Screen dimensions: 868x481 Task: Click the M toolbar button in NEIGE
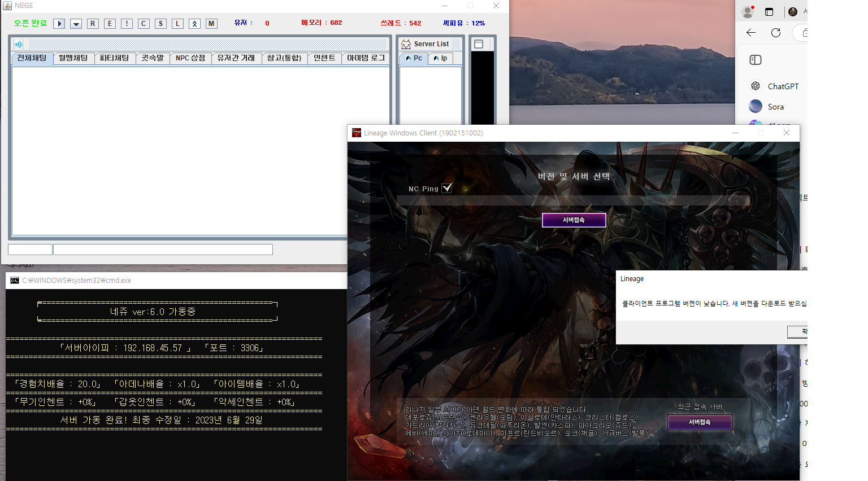coord(212,24)
